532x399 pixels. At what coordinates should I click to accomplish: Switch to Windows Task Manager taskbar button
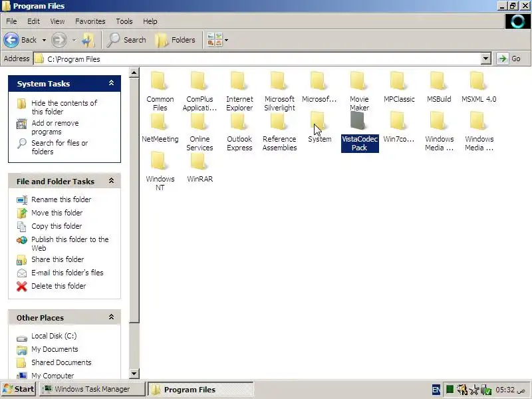[92, 389]
